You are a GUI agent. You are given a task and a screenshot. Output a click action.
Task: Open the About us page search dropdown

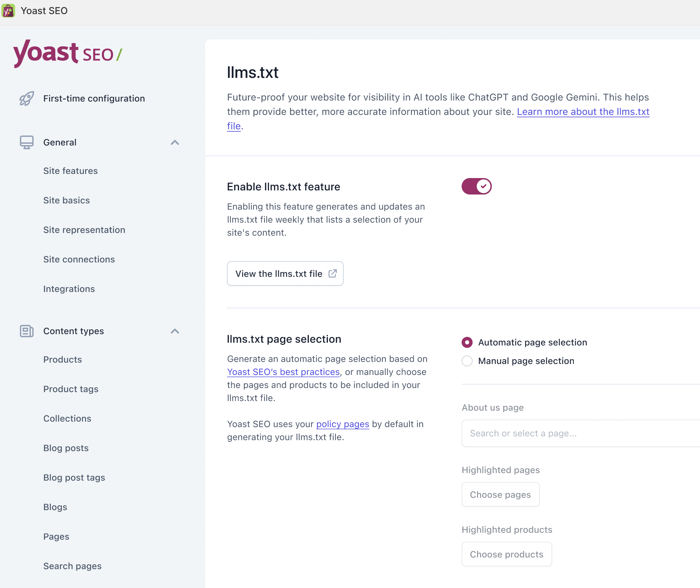click(580, 433)
